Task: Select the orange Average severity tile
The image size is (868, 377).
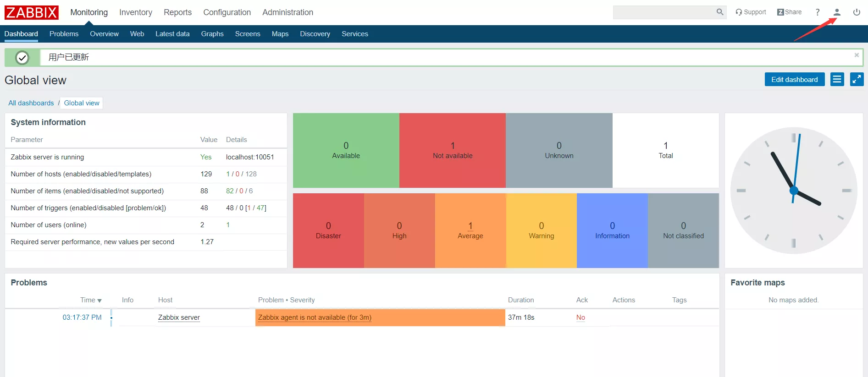Action: coord(470,230)
